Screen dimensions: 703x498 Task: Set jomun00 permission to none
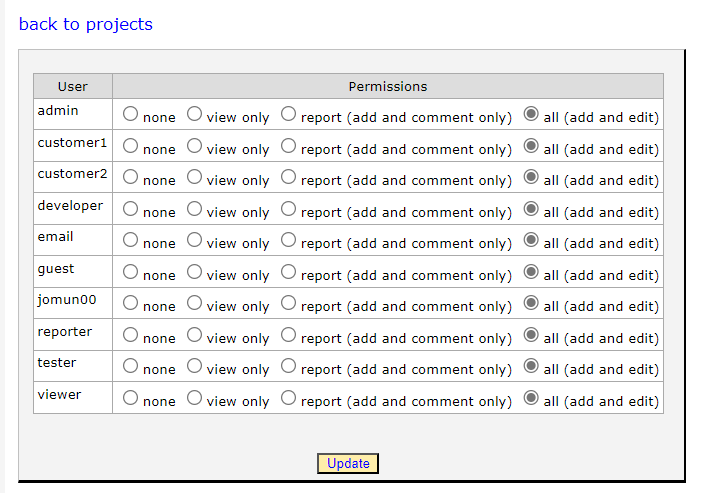130,303
